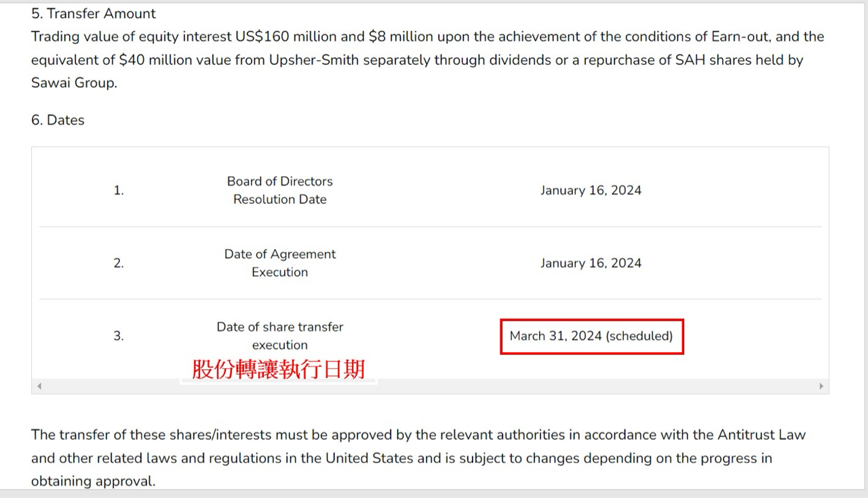Click the right scroll arrow of the table
Viewport: 868px width, 498px height.
coord(821,386)
